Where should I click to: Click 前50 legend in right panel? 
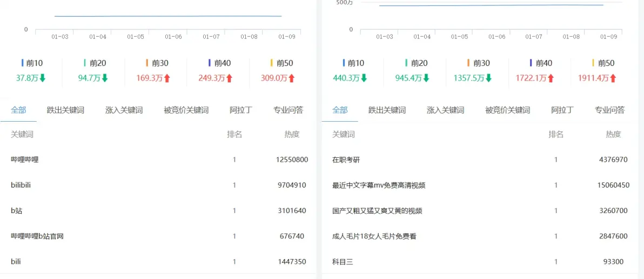[x=603, y=63]
